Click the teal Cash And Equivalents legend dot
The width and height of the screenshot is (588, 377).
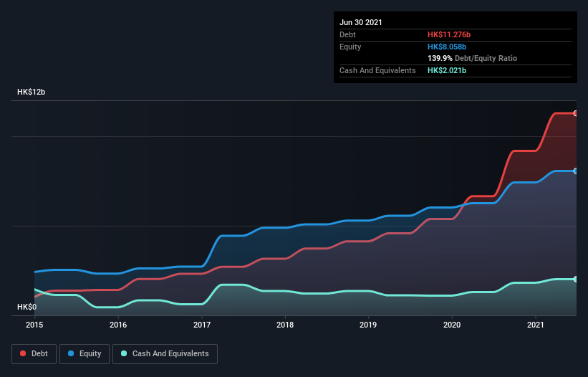click(124, 353)
